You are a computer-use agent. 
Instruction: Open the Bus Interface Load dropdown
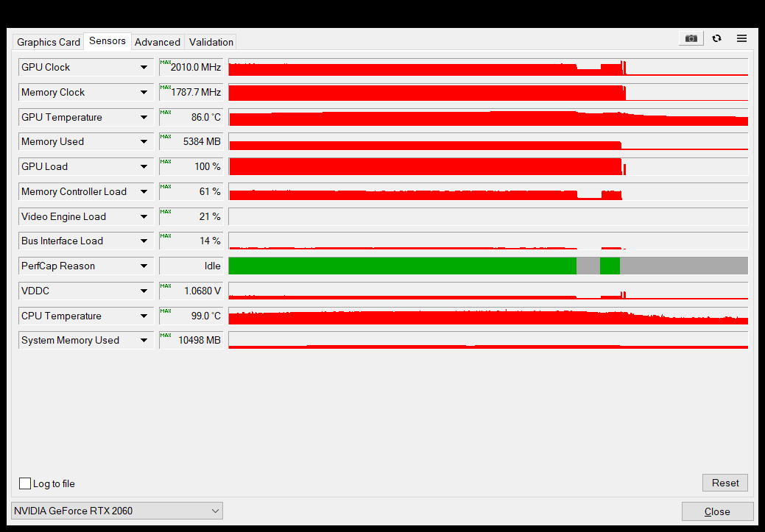[86, 241]
